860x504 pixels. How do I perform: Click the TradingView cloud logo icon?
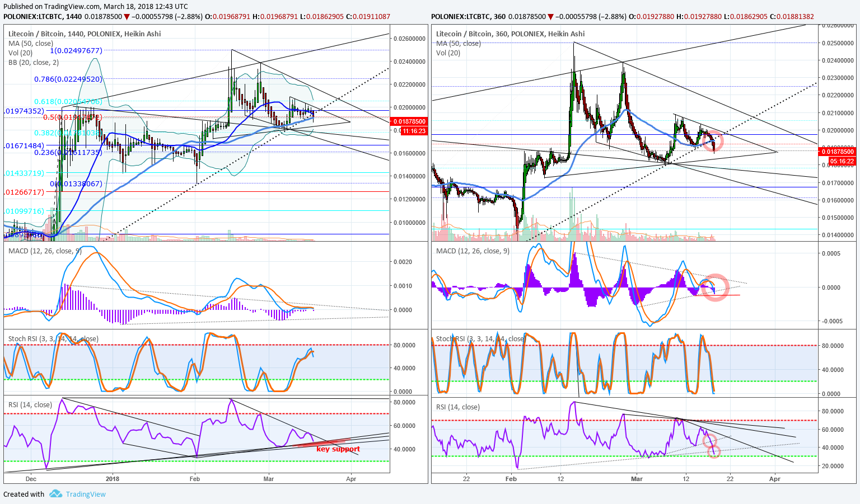[55, 494]
